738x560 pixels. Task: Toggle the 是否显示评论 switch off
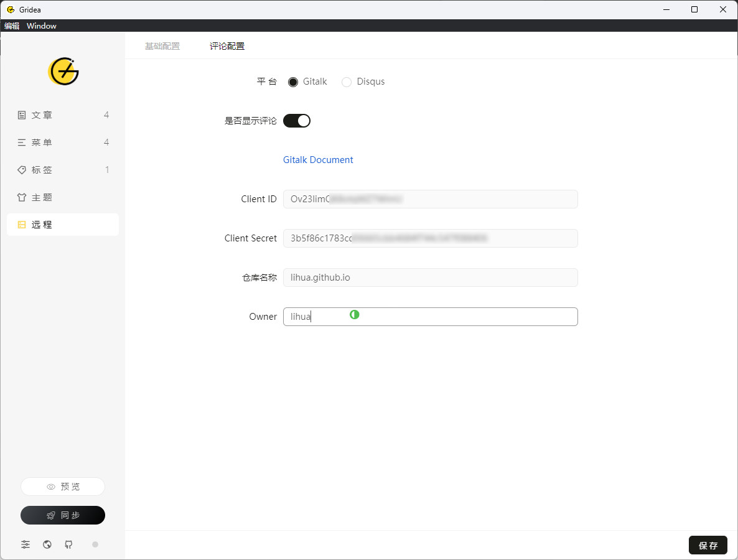point(297,121)
